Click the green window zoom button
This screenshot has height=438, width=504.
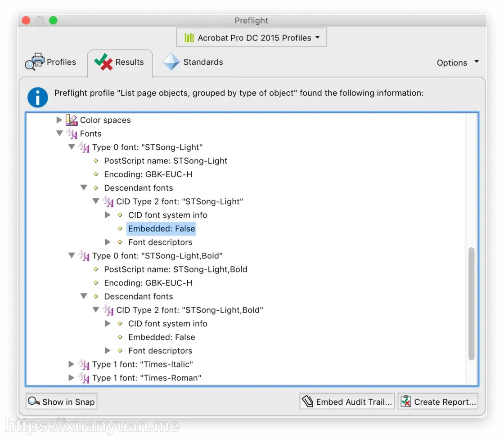click(x=53, y=21)
